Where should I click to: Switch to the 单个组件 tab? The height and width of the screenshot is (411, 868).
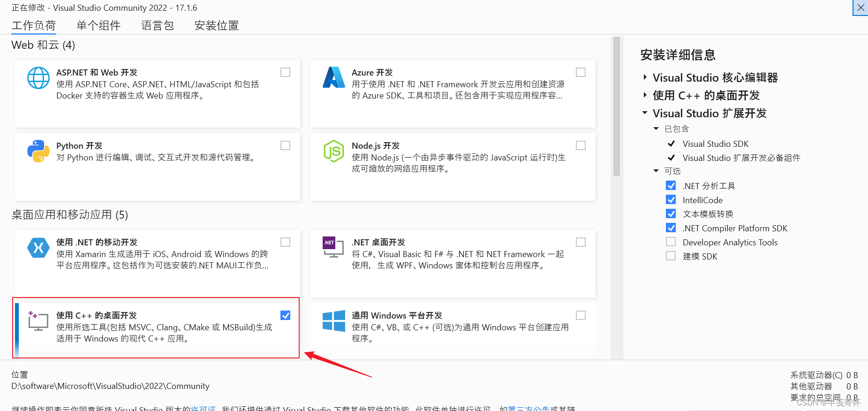pos(98,25)
